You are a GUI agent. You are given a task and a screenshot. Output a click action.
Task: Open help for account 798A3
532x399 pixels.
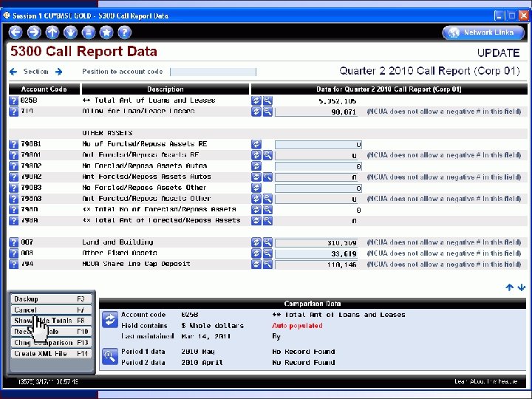pyautogui.click(x=13, y=199)
